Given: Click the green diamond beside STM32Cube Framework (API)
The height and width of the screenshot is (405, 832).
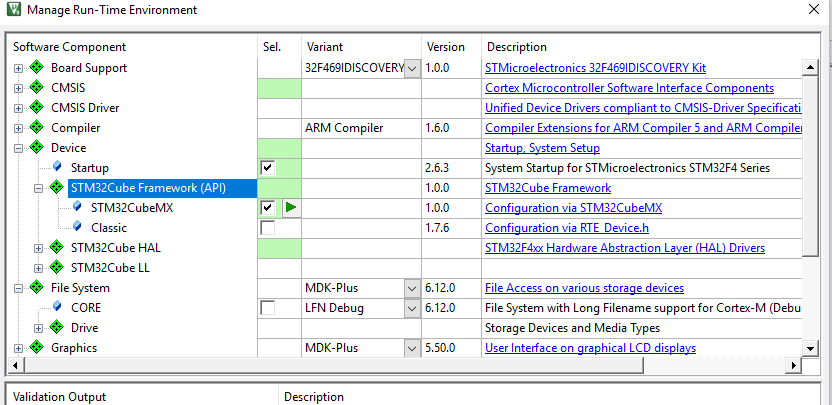Looking at the screenshot, I should coord(56,187).
